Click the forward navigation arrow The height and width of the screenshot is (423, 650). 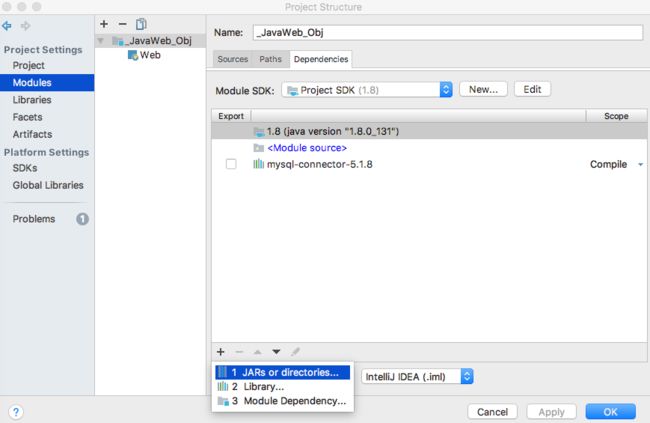26,26
